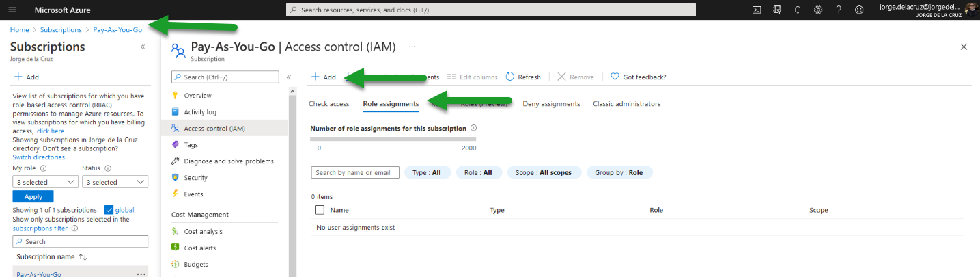980x277 pixels.
Task: Open the notifications bell
Action: pyautogui.click(x=798, y=10)
